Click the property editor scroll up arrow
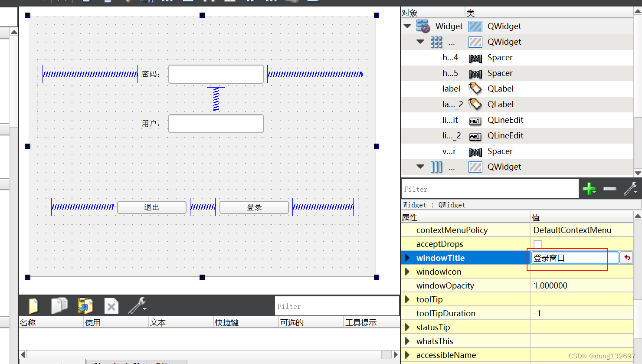This screenshot has width=642, height=364. click(638, 216)
